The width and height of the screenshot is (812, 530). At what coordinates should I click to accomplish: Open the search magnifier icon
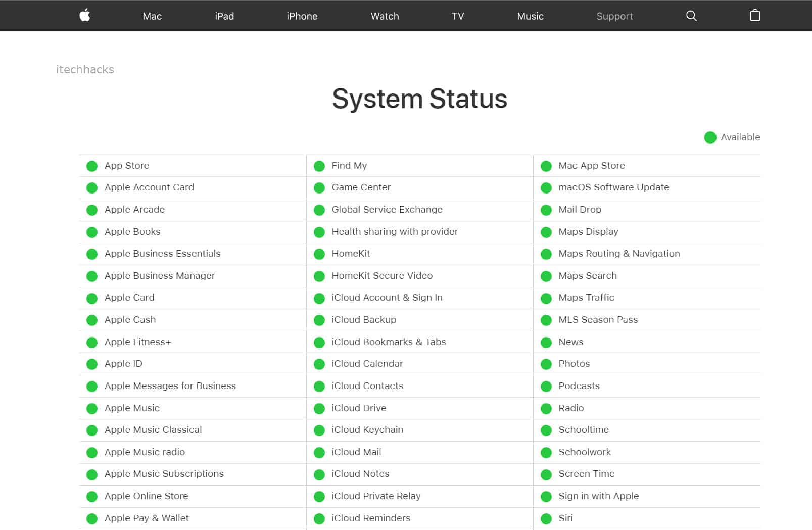(691, 16)
